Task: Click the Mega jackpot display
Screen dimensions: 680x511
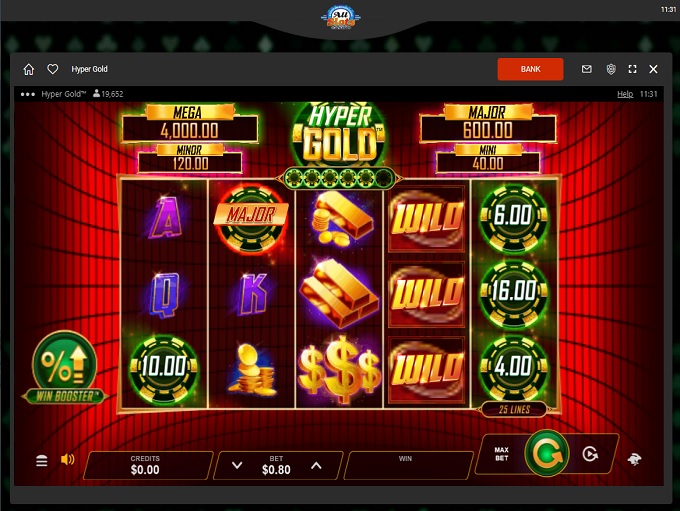Action: click(x=190, y=124)
